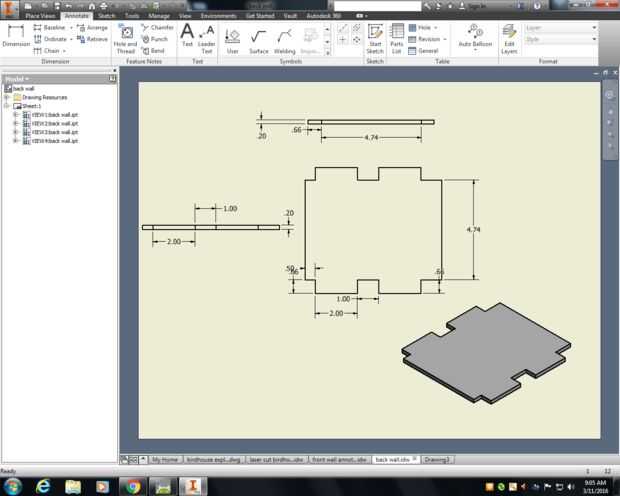Open the Environments ribbon tab
The image size is (620, 496).
pyautogui.click(x=218, y=16)
